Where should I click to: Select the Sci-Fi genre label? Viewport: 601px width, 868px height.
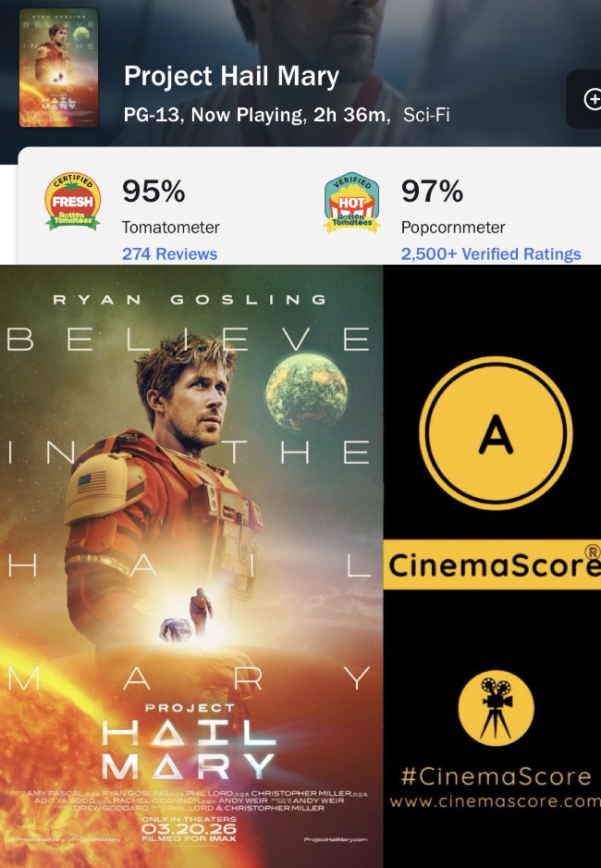426,115
